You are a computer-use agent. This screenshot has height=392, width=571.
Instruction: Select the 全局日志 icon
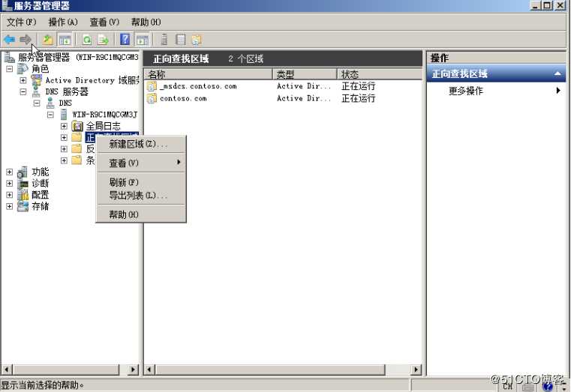pos(77,126)
